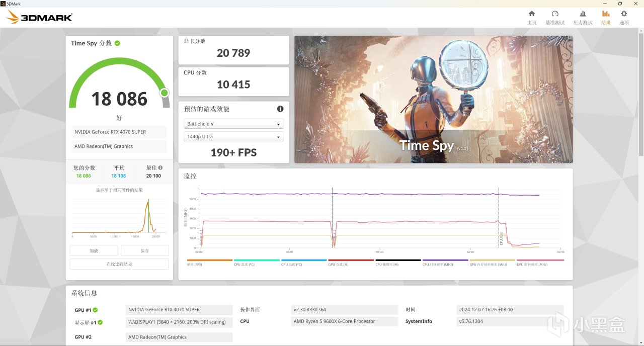Toggle the 帧率 (FPS) orange legend bar
This screenshot has width=644, height=346.
click(x=209, y=261)
